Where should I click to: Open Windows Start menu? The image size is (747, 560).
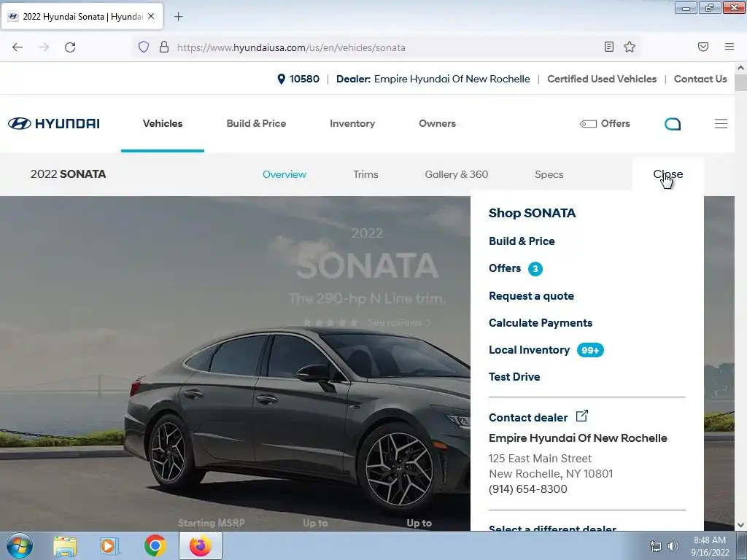click(x=20, y=545)
